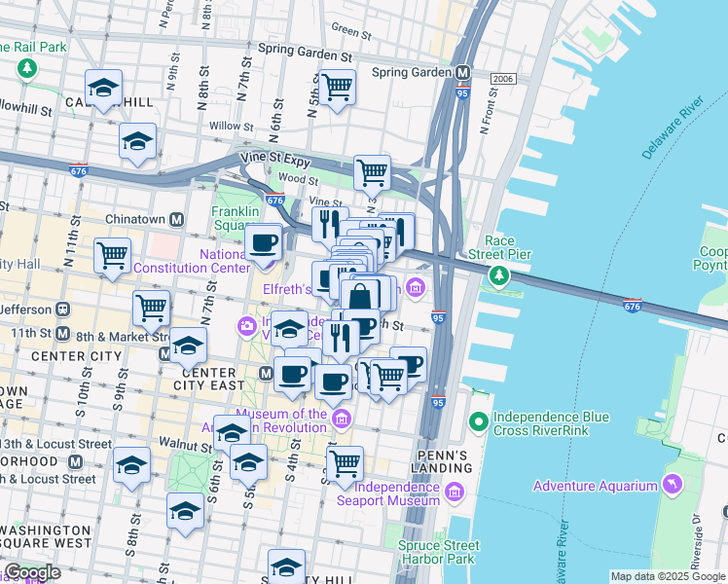
Task: Select the graduation cap marker beside S 5th St
Action: (248, 462)
